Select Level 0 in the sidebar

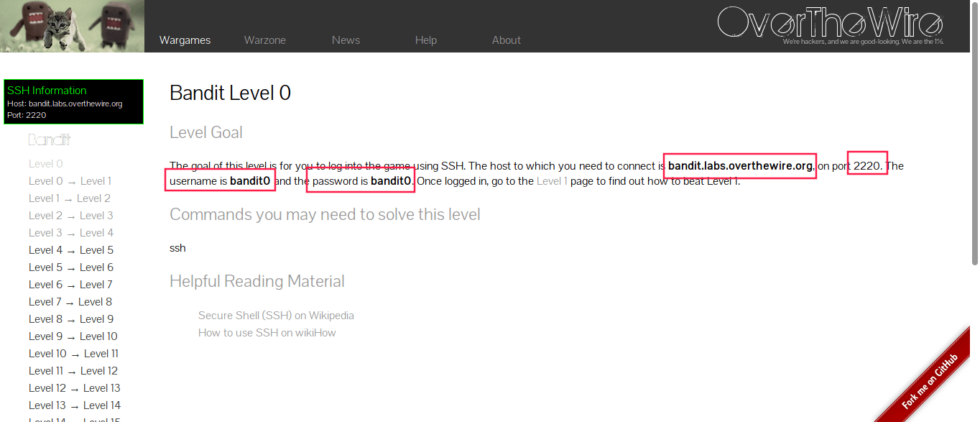click(x=45, y=164)
